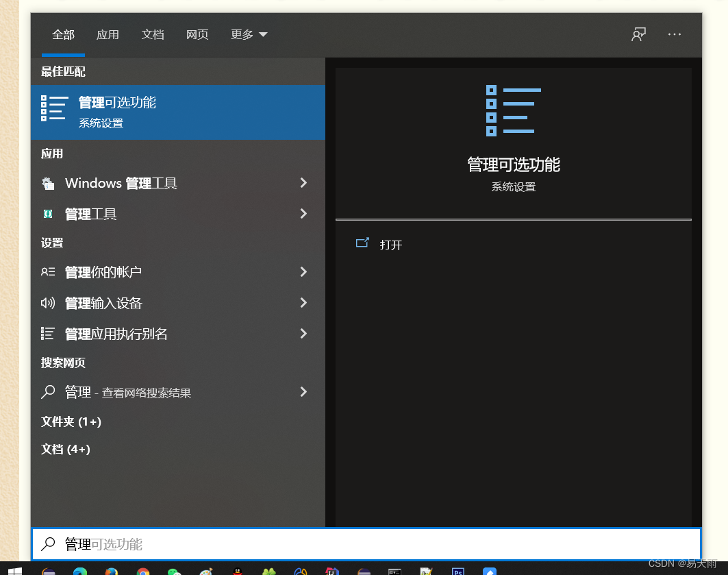Click 打开 to launch optional features
Image resolution: width=728 pixels, height=575 pixels.
click(390, 245)
